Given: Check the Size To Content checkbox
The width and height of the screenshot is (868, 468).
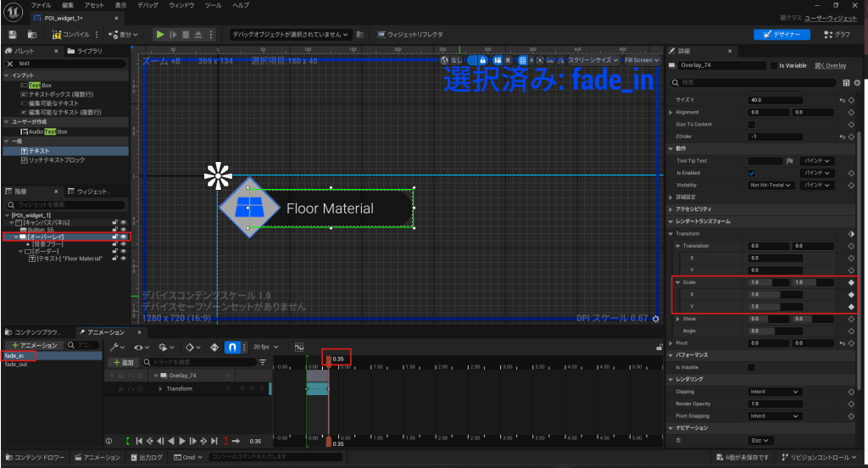Looking at the screenshot, I should click(x=752, y=124).
